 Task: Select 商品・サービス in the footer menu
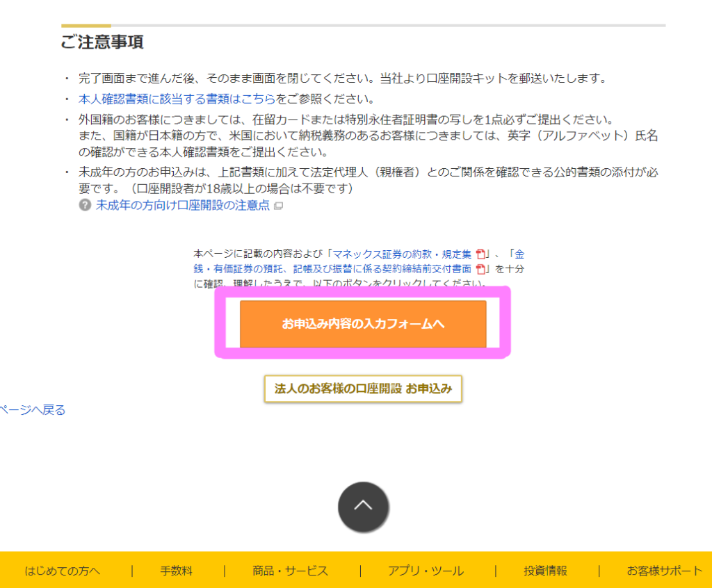point(290,571)
